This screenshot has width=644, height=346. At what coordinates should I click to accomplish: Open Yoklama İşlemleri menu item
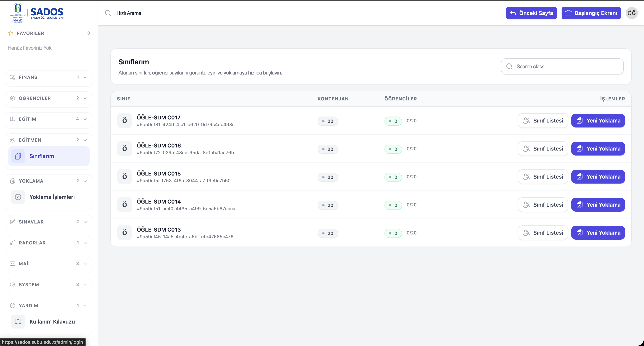pos(49,197)
